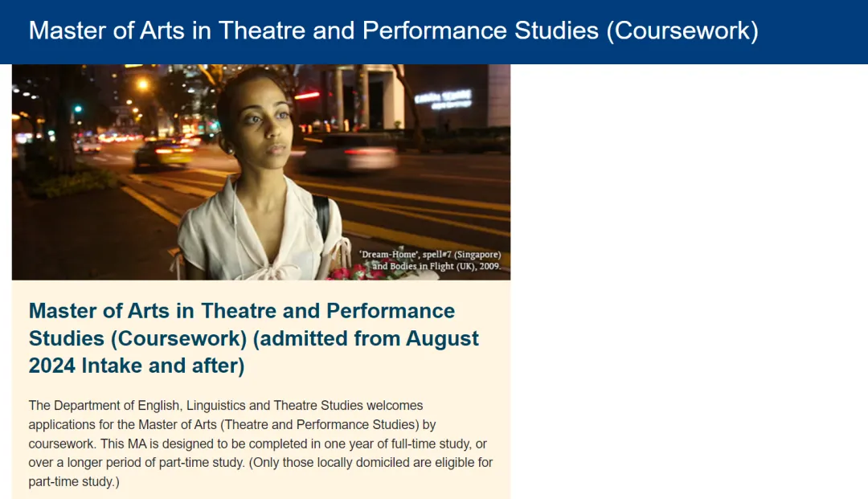
Task: Click the words 'part-time study.)' on the paragraph's last line
Action: [74, 482]
